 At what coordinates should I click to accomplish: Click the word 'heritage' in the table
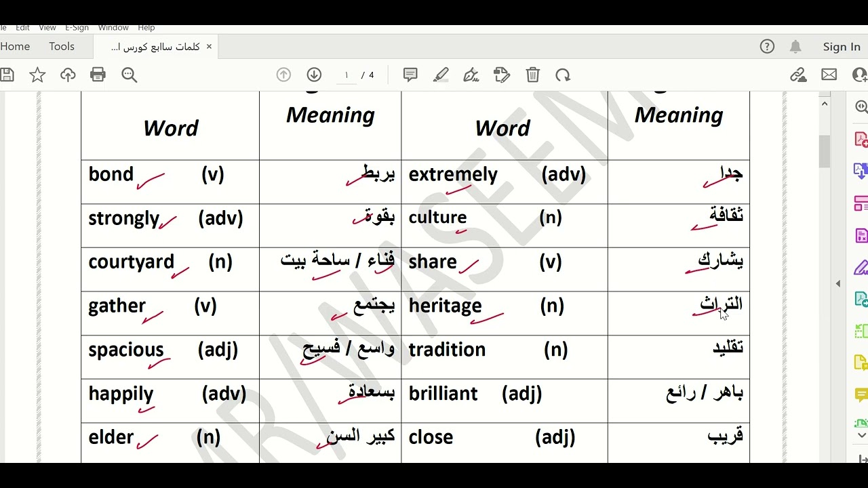(446, 306)
